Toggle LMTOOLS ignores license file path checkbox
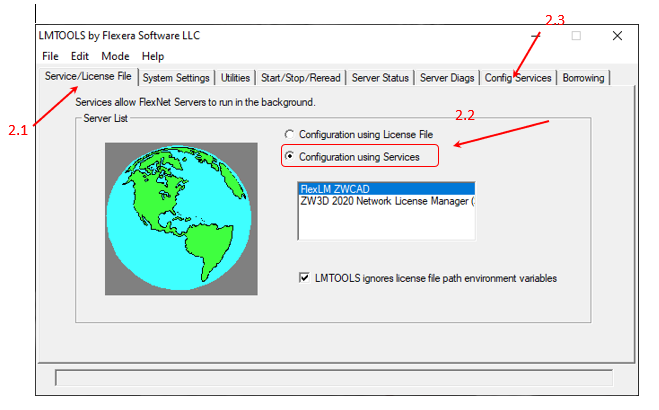This screenshot has height=410, width=659. click(304, 278)
